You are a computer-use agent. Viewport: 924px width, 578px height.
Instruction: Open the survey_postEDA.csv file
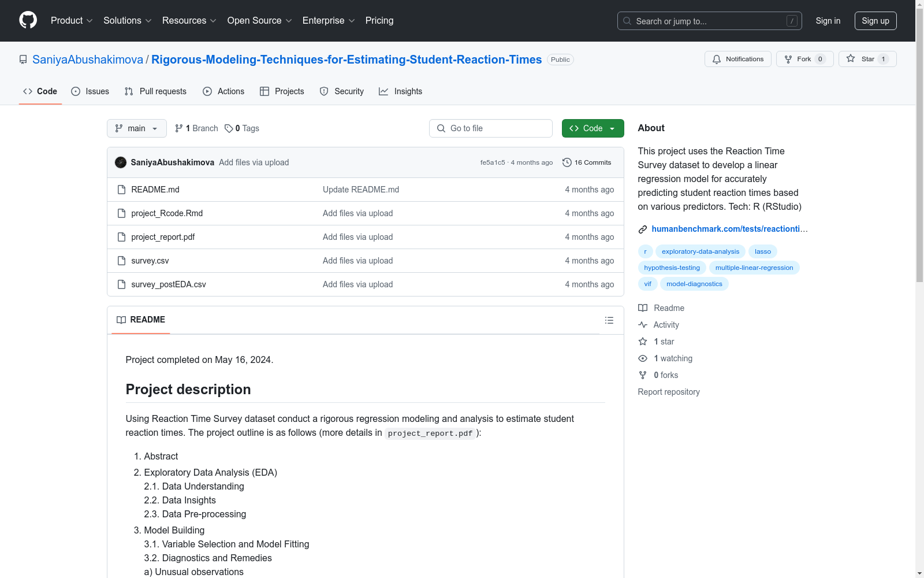coord(169,284)
